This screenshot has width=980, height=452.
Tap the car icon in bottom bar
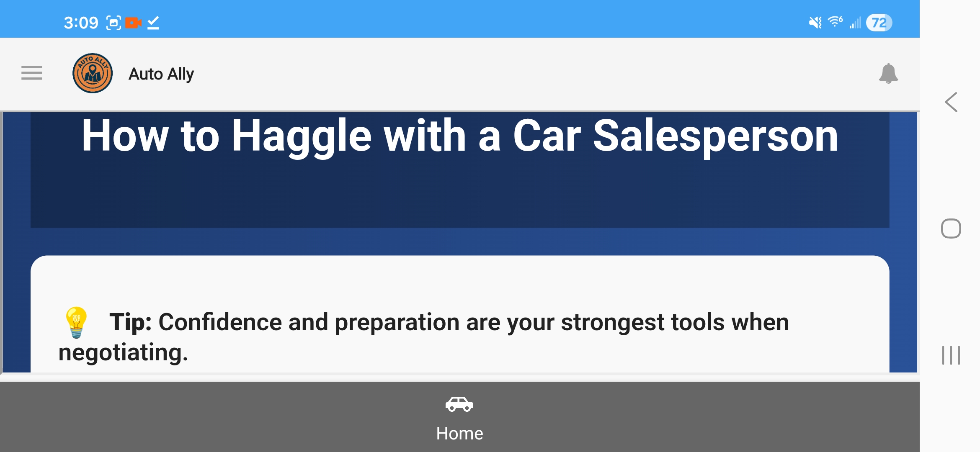459,404
